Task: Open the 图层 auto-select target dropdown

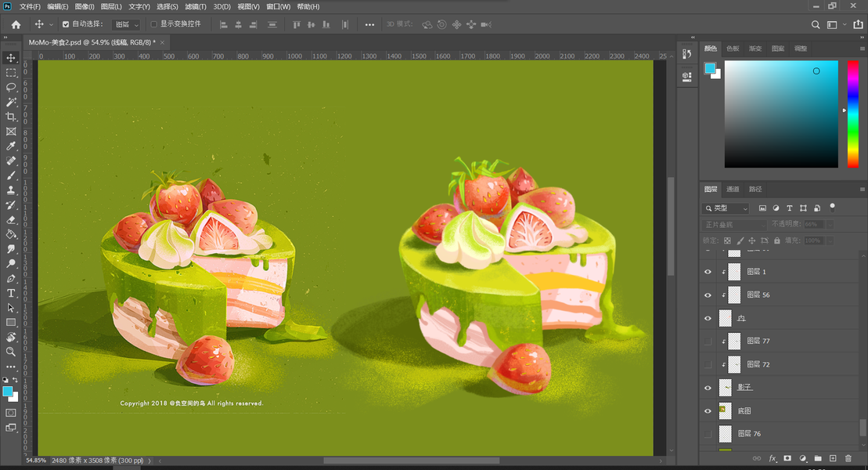Action: pyautogui.click(x=126, y=24)
